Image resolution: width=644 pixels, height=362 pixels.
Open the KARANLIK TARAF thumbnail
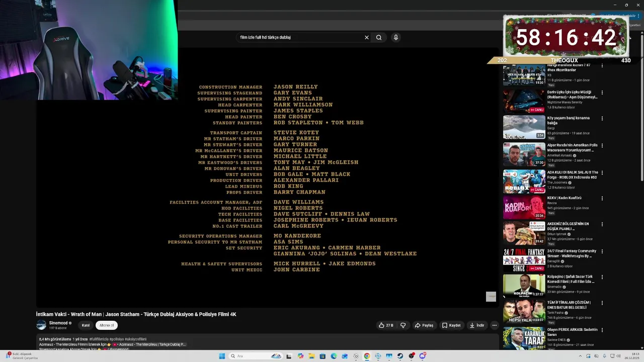pyautogui.click(x=524, y=338)
